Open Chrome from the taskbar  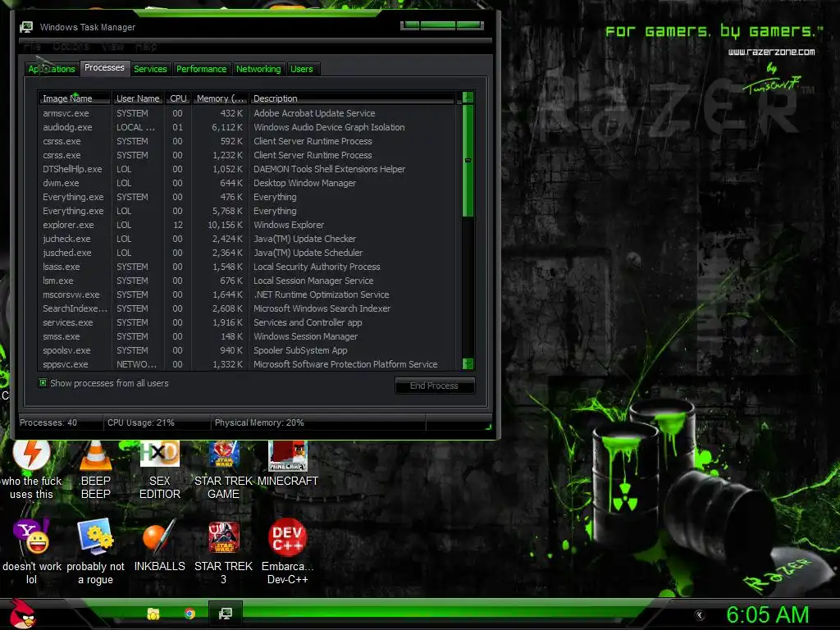point(189,614)
